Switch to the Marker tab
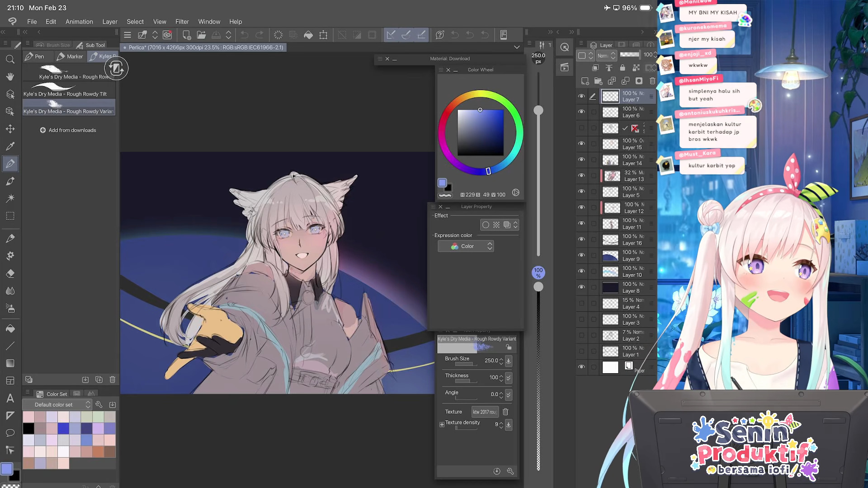The width and height of the screenshot is (868, 488). pos(71,56)
